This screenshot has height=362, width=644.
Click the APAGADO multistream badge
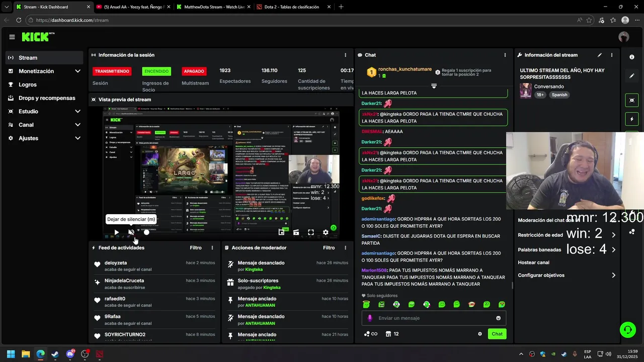194,71
